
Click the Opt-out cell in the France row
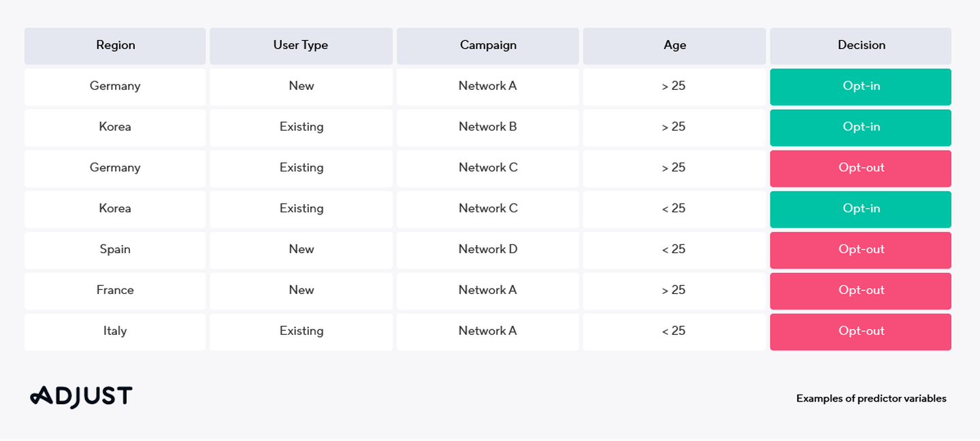click(861, 291)
